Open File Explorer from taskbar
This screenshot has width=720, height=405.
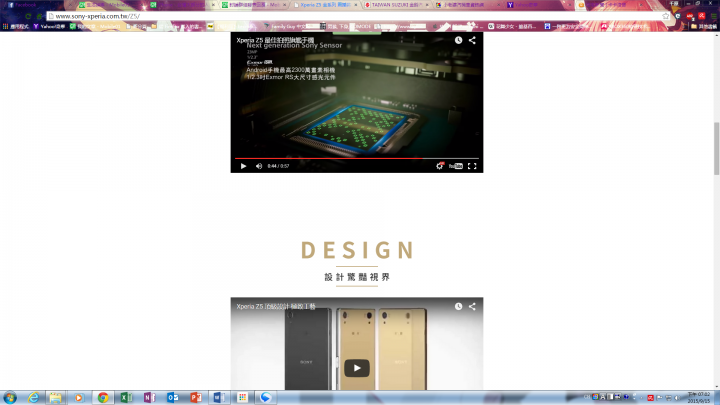coord(56,397)
